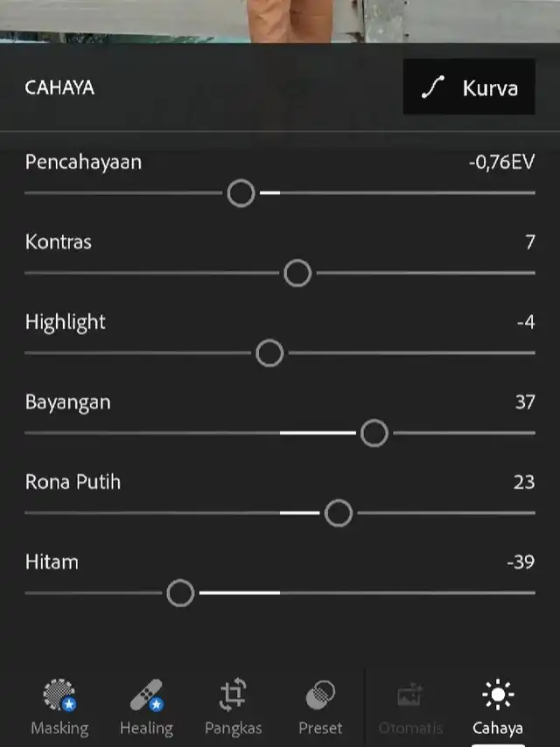This screenshot has height=747, width=560.
Task: Click the Bayangan slider knob
Action: [374, 433]
